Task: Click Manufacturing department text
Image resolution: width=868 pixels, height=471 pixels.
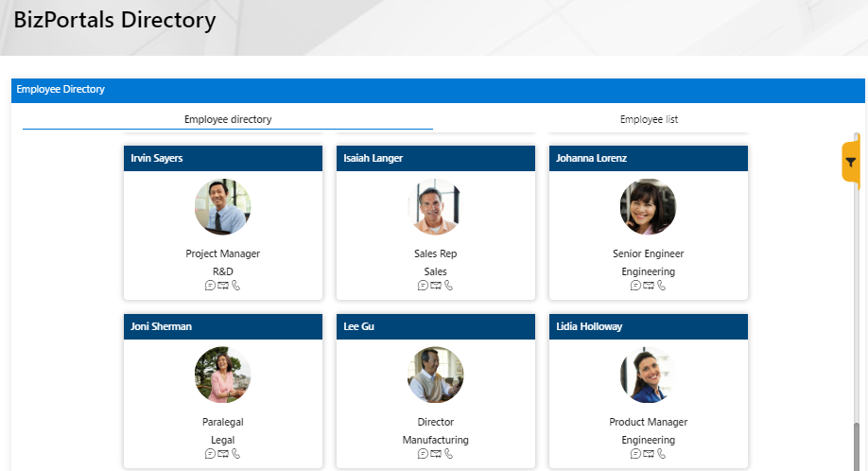Action: (x=435, y=440)
